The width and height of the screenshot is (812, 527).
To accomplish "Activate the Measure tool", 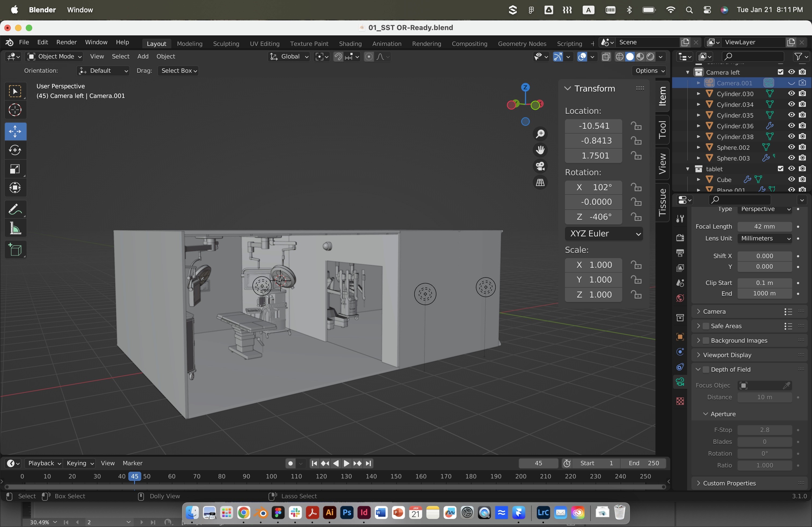I will [x=15, y=228].
